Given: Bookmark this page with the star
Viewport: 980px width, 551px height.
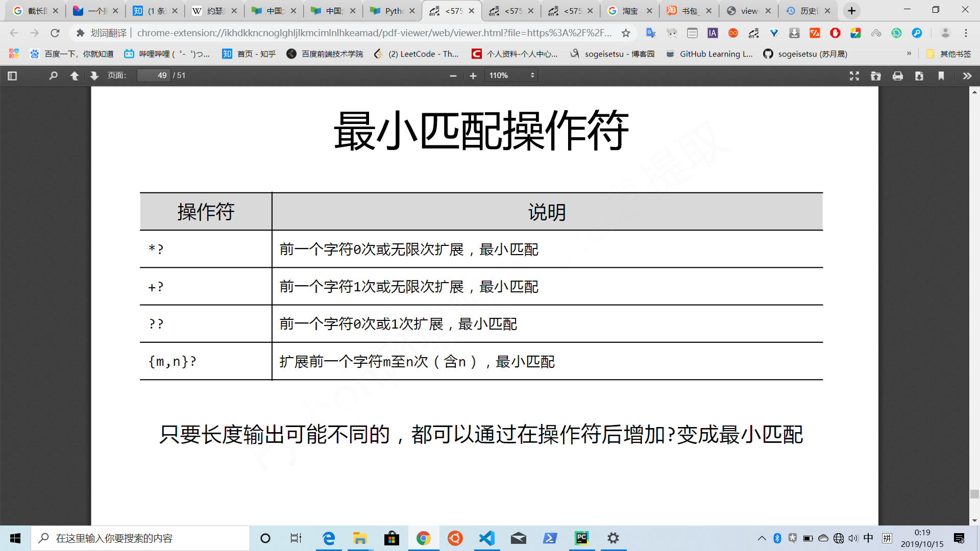Looking at the screenshot, I should (x=626, y=33).
